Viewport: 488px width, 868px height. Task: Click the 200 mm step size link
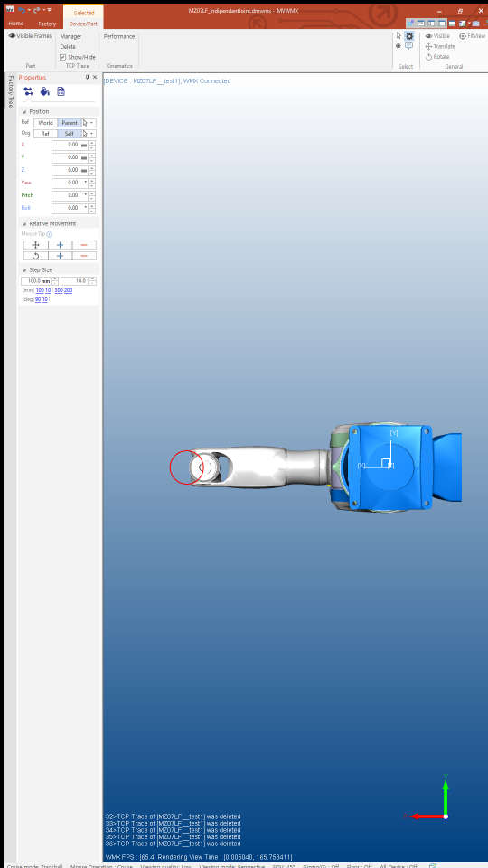68,290
